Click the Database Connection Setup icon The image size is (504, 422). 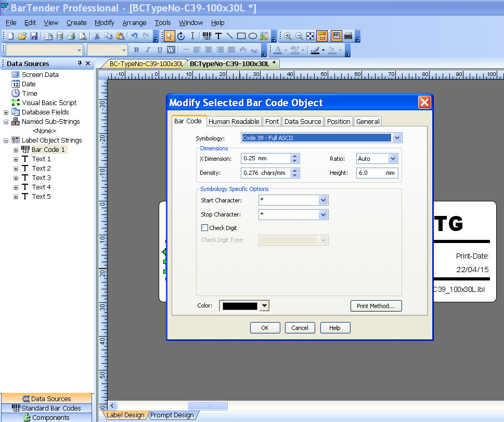tap(59, 36)
